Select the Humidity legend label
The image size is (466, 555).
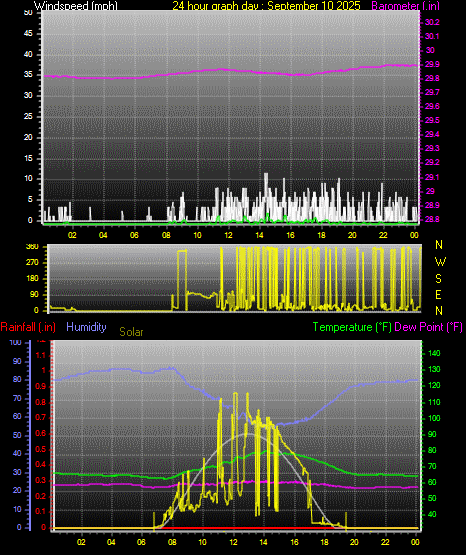coord(86,327)
